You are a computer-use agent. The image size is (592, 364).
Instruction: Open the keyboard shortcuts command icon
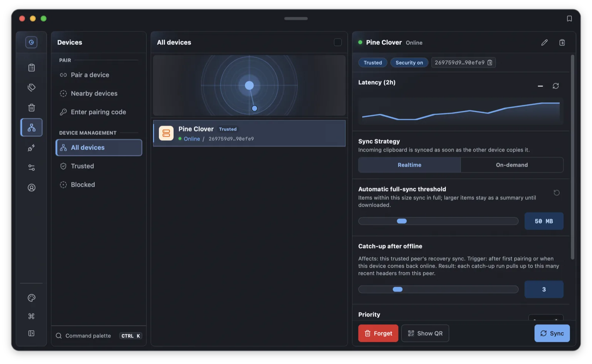click(x=31, y=316)
